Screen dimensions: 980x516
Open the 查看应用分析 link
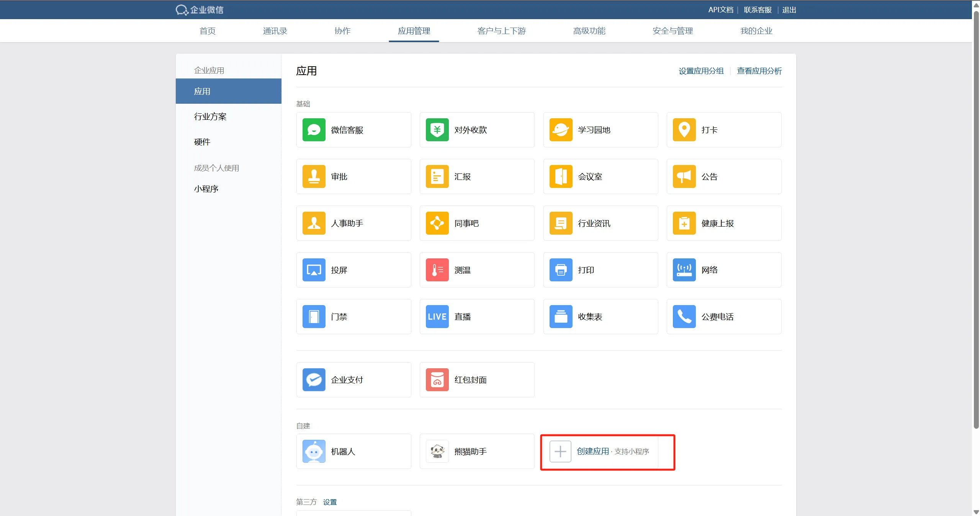[x=759, y=71]
